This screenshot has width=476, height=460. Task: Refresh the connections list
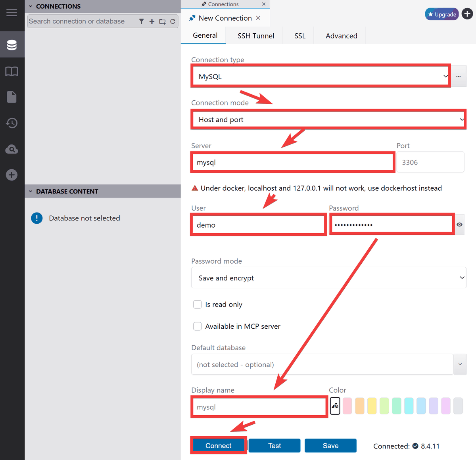(173, 21)
